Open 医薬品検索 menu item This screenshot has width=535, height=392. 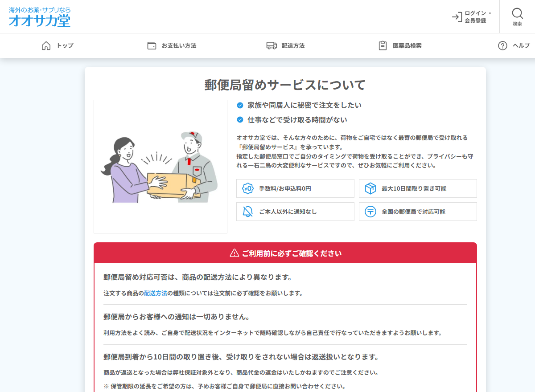click(x=407, y=45)
